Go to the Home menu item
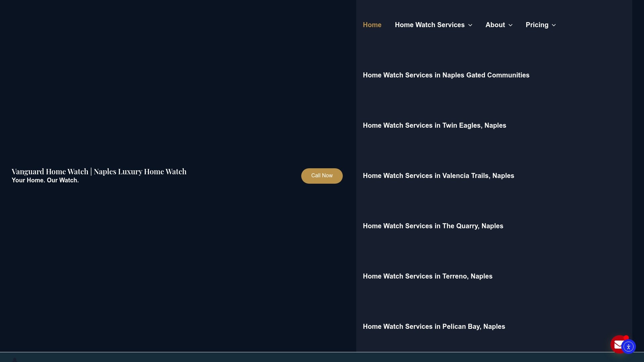644x362 pixels. coord(372,25)
